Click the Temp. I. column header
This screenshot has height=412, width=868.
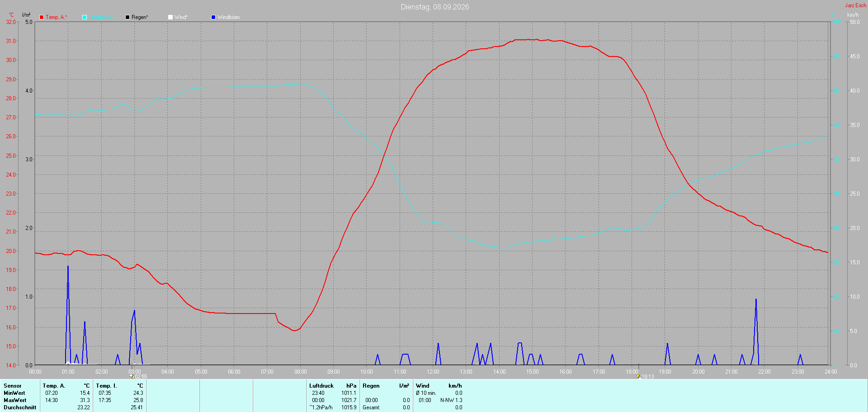[x=106, y=386]
